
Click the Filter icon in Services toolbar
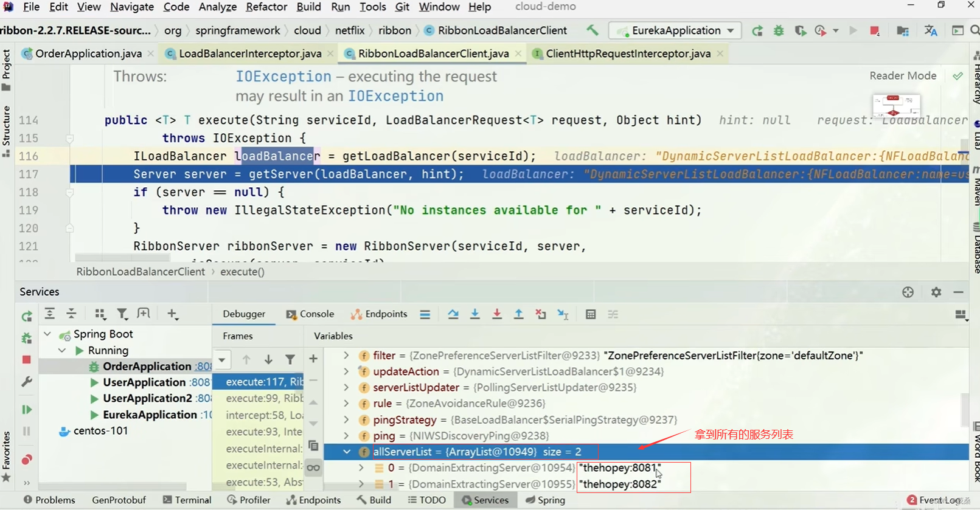[x=122, y=314]
